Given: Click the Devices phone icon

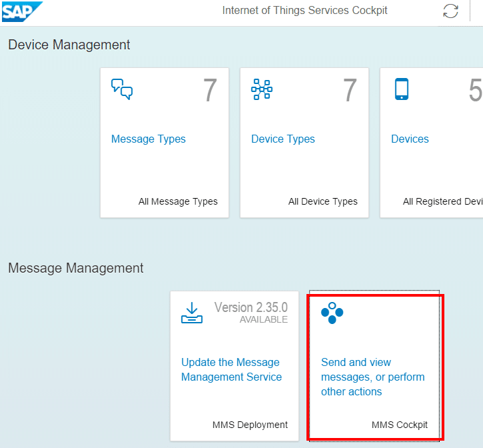Looking at the screenshot, I should pos(402,89).
